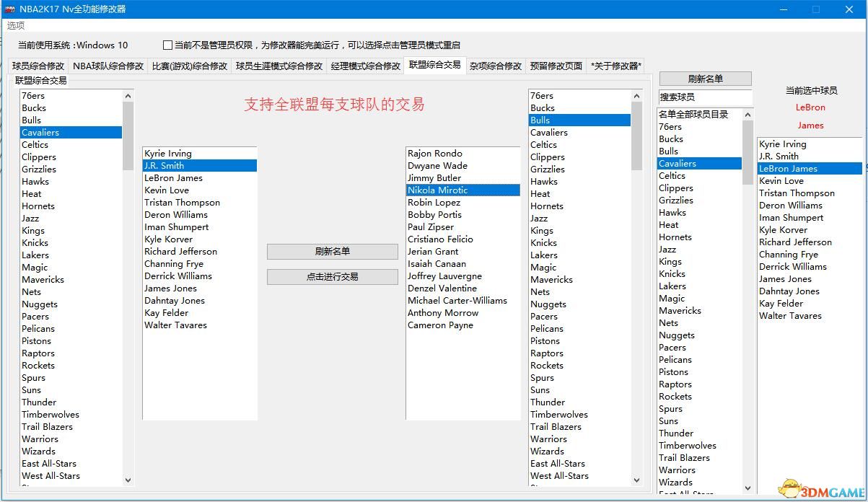Image resolution: width=868 pixels, height=502 pixels.
Task: Select Robin Lopez in the Bulls roster
Action: [x=463, y=203]
